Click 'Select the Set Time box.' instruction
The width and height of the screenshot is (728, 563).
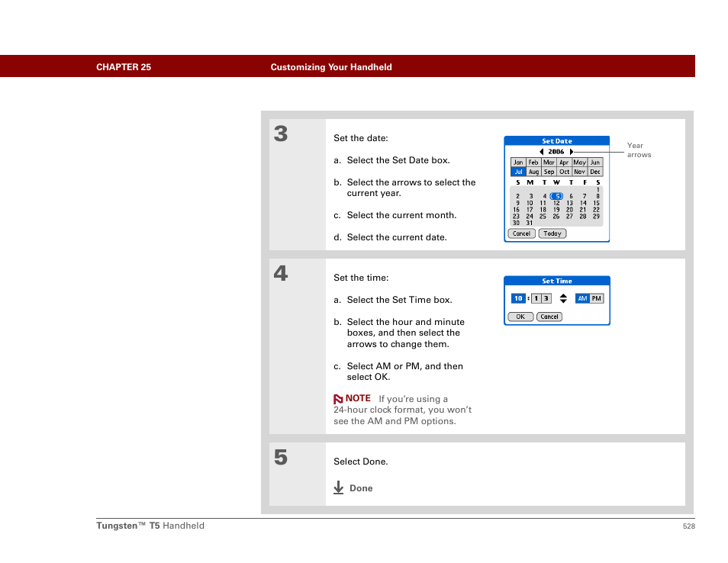pyautogui.click(x=399, y=300)
